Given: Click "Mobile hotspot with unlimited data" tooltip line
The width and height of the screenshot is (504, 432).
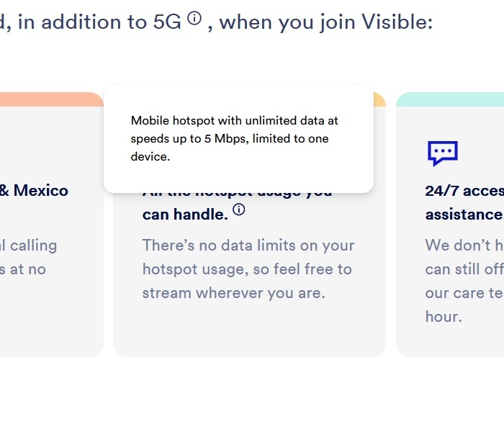Looking at the screenshot, I should coord(234,120).
